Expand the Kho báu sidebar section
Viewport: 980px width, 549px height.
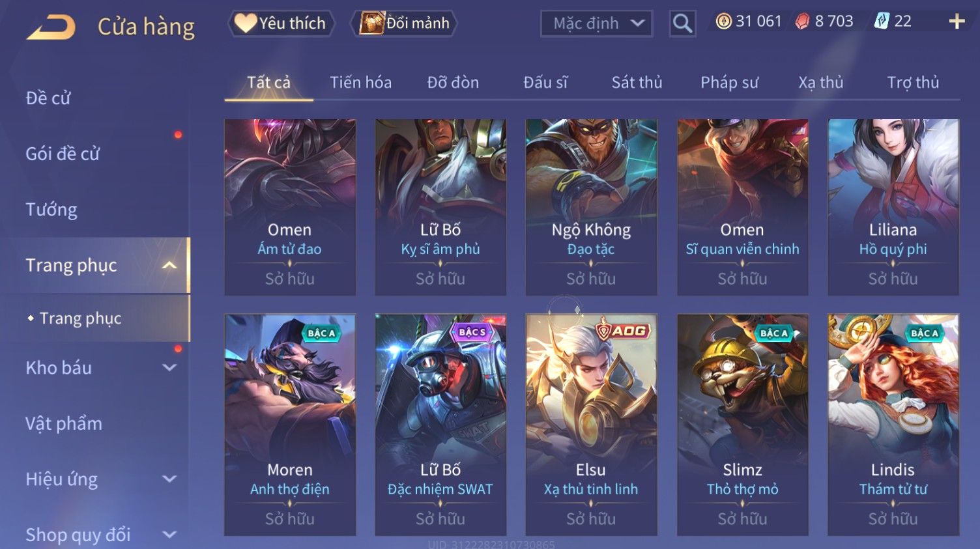169,367
